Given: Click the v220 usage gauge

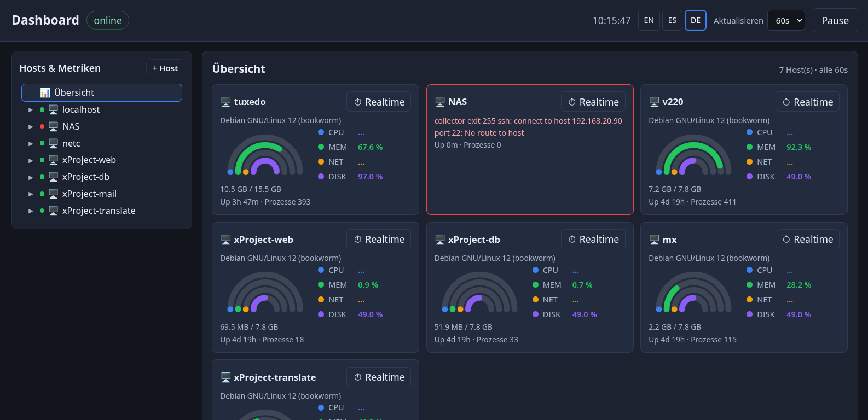Looking at the screenshot, I should [x=694, y=155].
